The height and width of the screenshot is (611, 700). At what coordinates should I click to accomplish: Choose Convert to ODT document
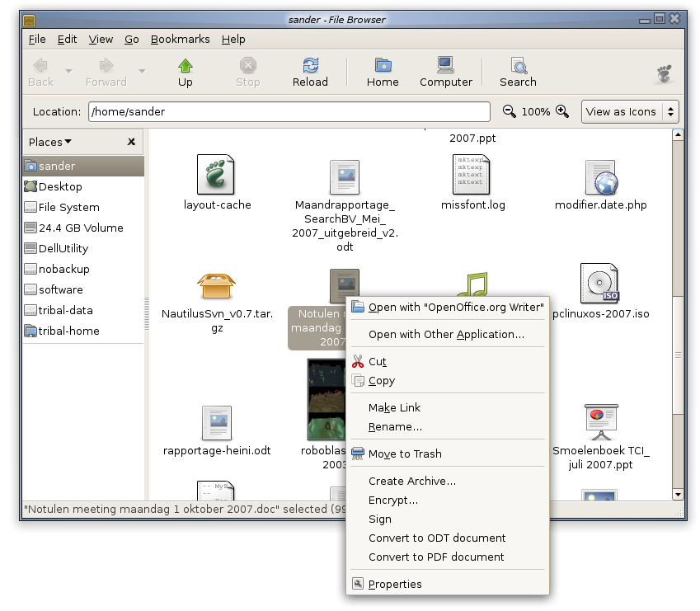click(x=448, y=538)
